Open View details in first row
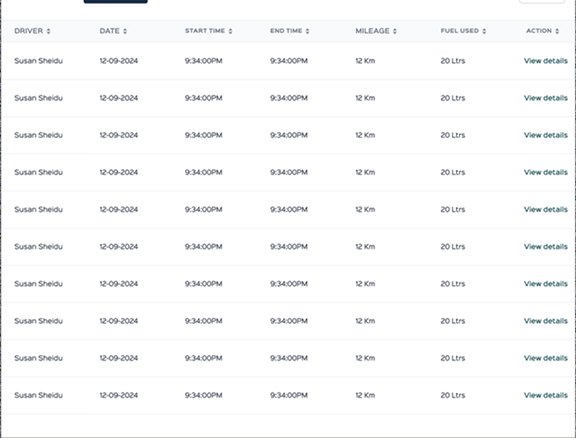576x438 pixels. pyautogui.click(x=546, y=61)
